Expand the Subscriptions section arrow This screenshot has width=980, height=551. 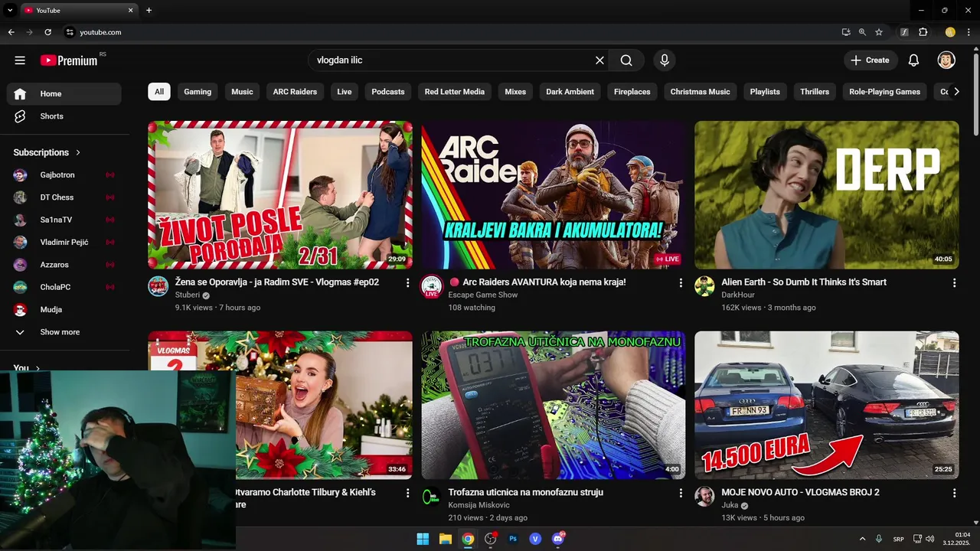pos(78,152)
